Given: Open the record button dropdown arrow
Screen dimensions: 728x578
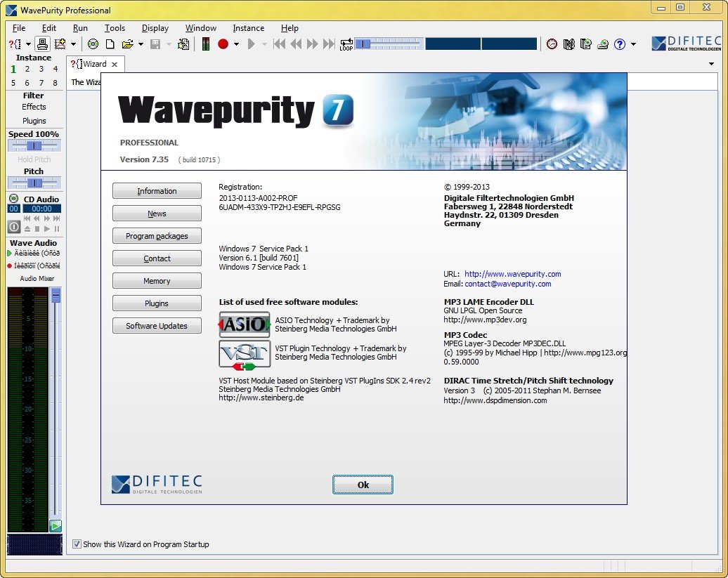Looking at the screenshot, I should pyautogui.click(x=236, y=44).
